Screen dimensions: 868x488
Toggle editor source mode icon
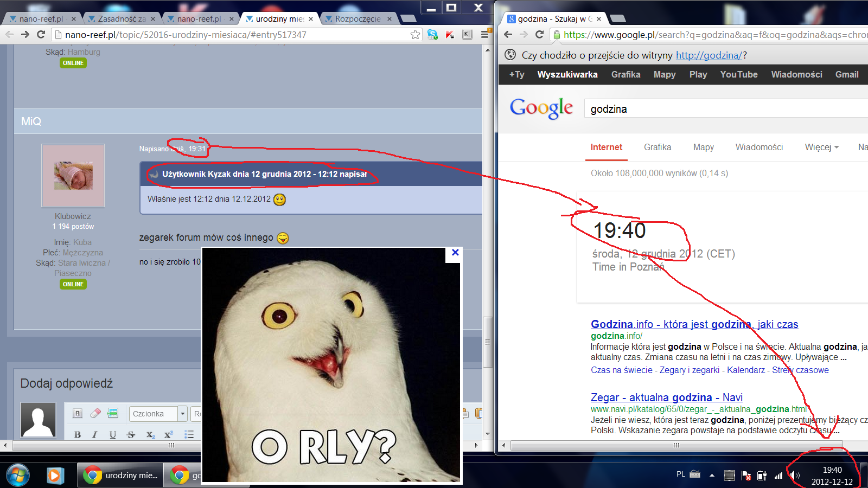[78, 413]
